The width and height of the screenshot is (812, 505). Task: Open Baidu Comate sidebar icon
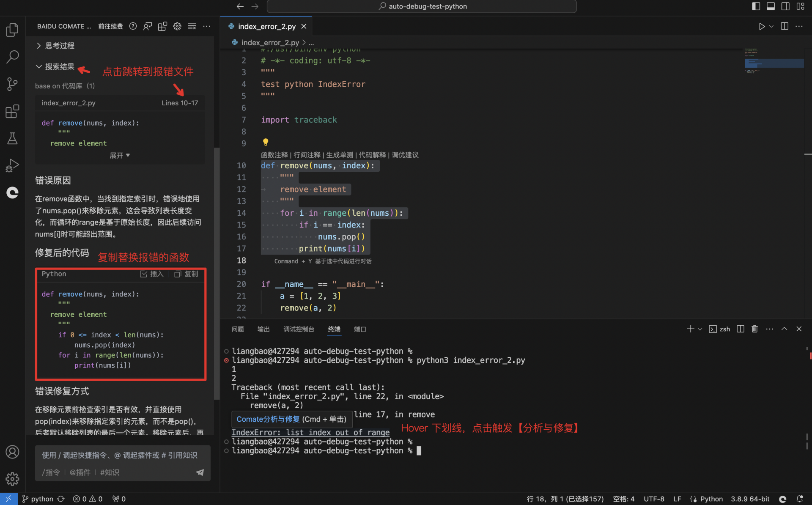tap(12, 192)
